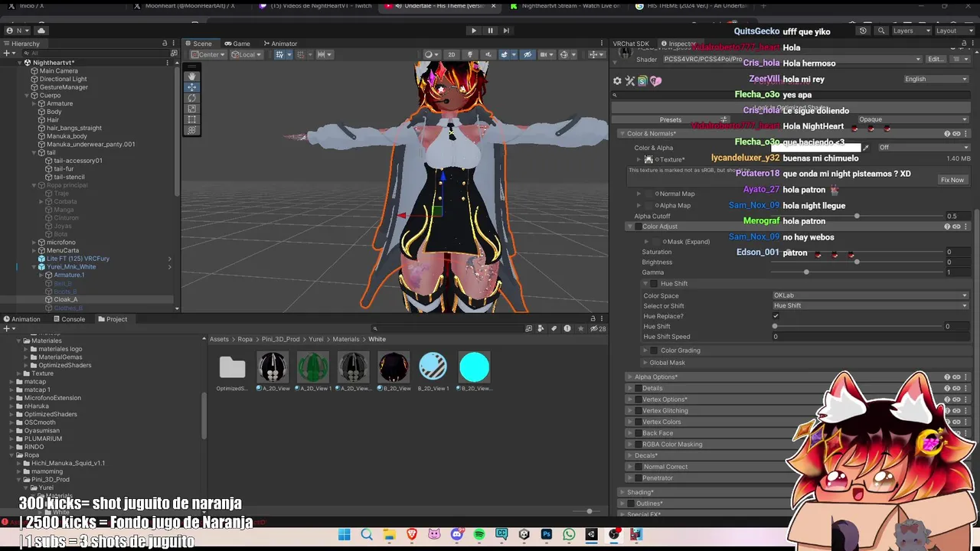Open the Local rotation mode dropdown
Screen dimensions: 980x551
(247, 54)
